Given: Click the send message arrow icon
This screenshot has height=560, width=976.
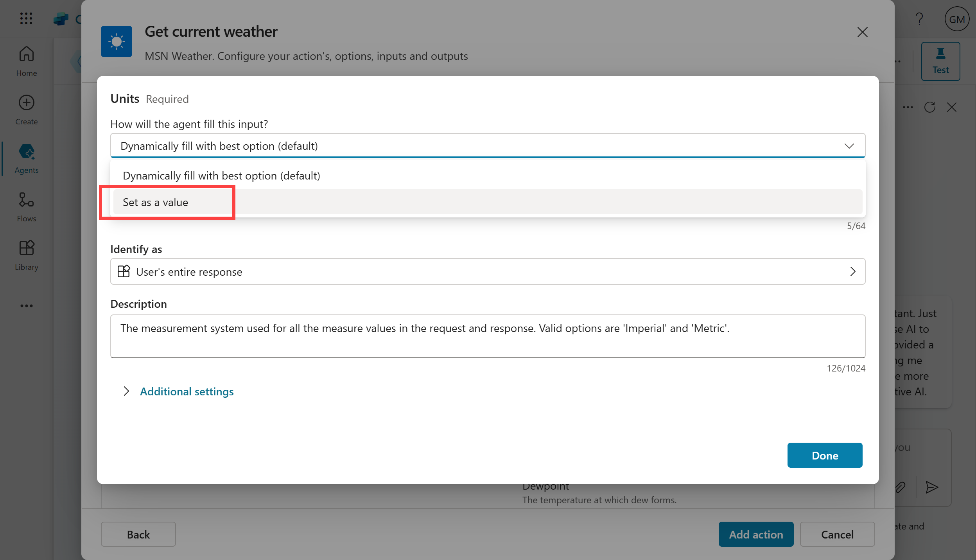Looking at the screenshot, I should (932, 487).
